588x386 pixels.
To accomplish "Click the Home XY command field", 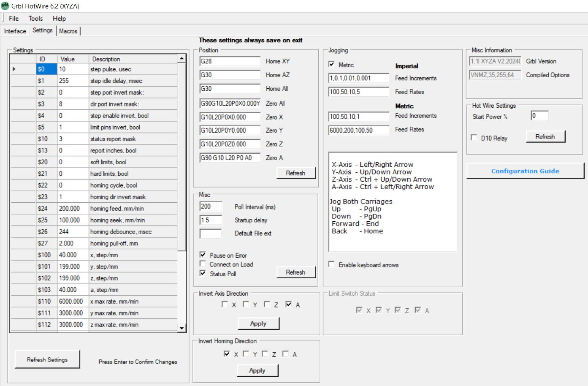I will tap(230, 61).
